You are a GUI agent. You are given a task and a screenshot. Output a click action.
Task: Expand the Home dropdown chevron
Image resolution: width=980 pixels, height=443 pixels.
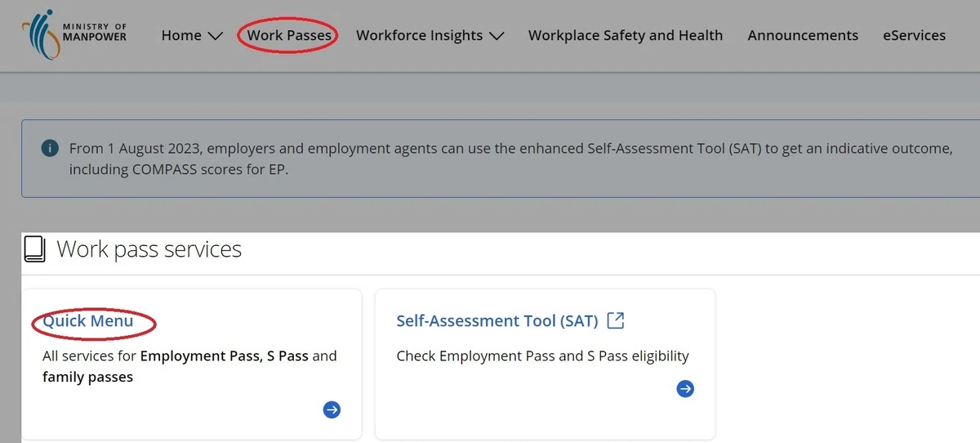point(216,36)
